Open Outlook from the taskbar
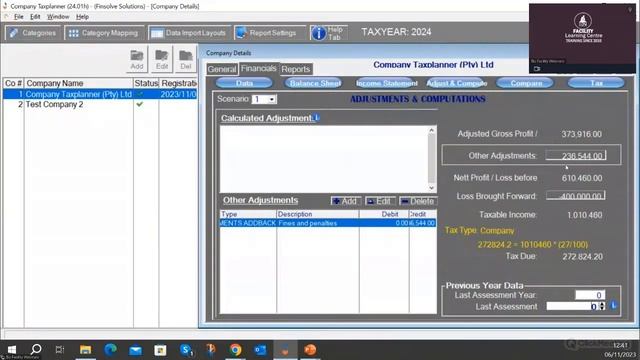Screen dimensions: 640x360 coord(260,350)
